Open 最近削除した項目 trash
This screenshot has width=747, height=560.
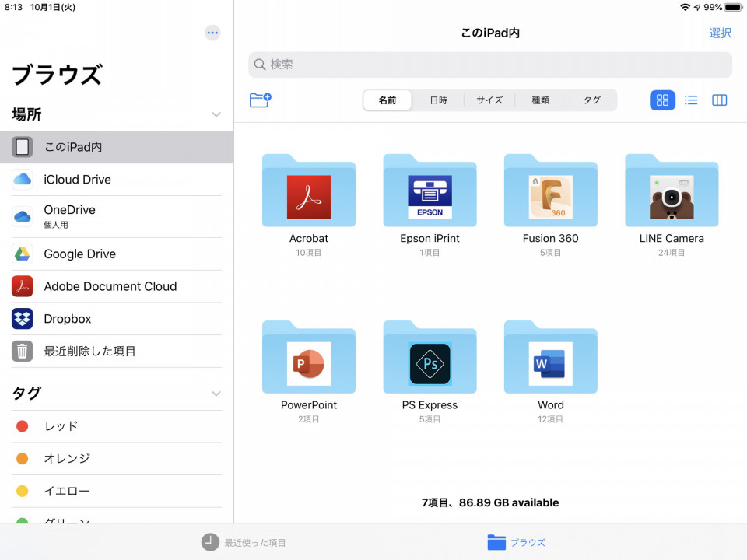click(117, 351)
